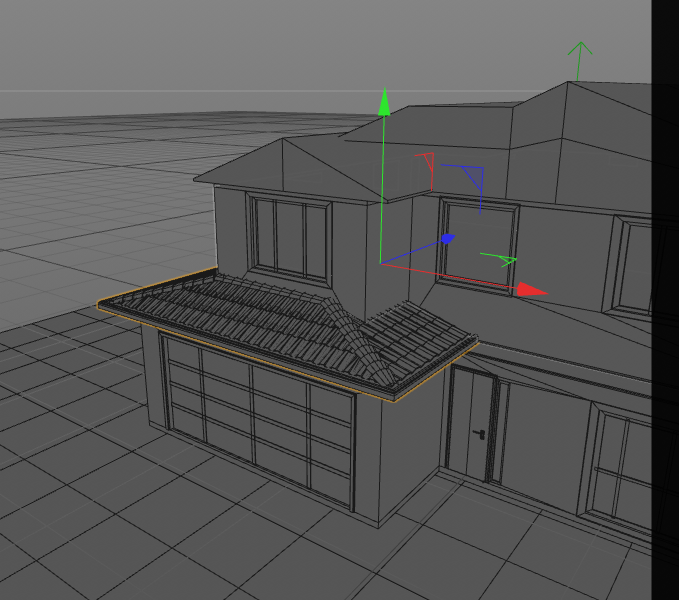Select the upper window above the garage roof
679x600 pixels.
pyautogui.click(x=289, y=238)
